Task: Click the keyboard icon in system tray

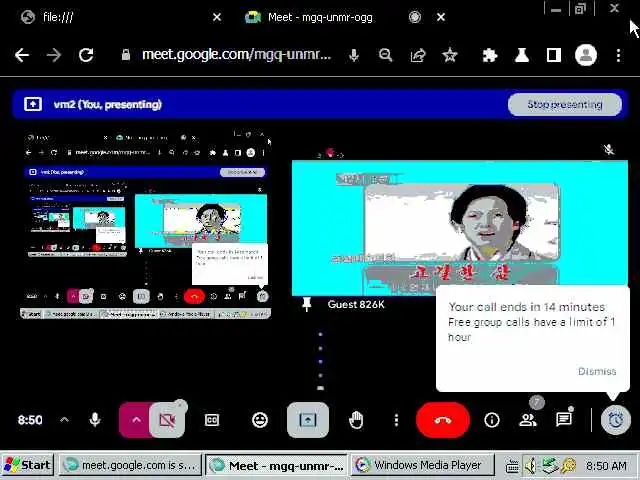Action: point(512,466)
